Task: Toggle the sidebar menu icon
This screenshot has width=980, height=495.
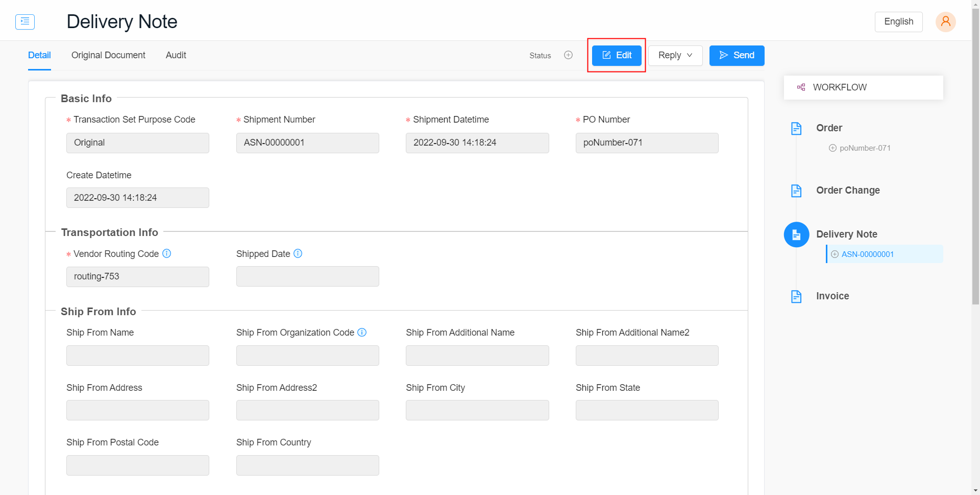Action: 25,21
